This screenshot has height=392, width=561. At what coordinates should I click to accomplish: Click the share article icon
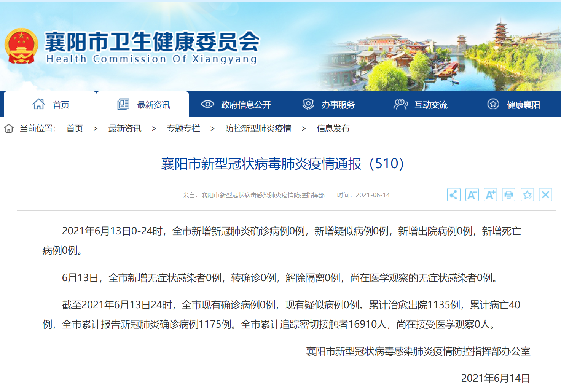coord(453,194)
